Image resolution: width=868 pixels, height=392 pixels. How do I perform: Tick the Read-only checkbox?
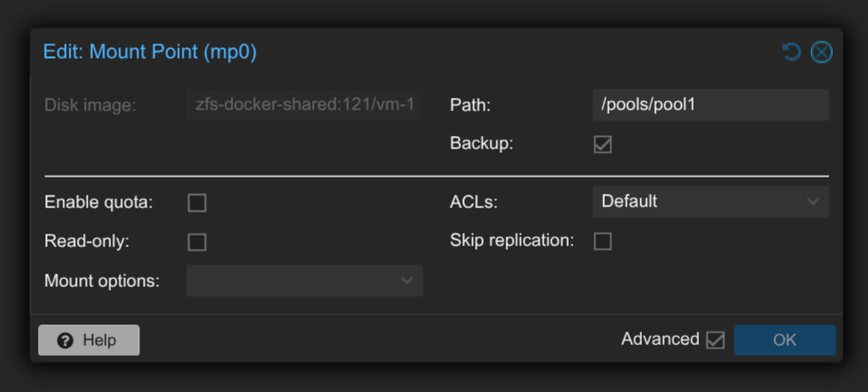[x=197, y=243]
